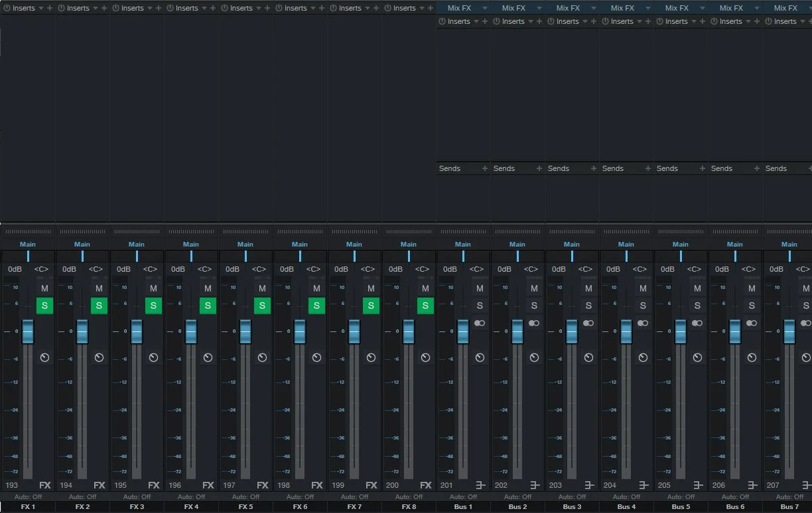Screen dimensions: 812x513
Task: Activate the Inserts power icon on FX 5
Action: coord(224,8)
